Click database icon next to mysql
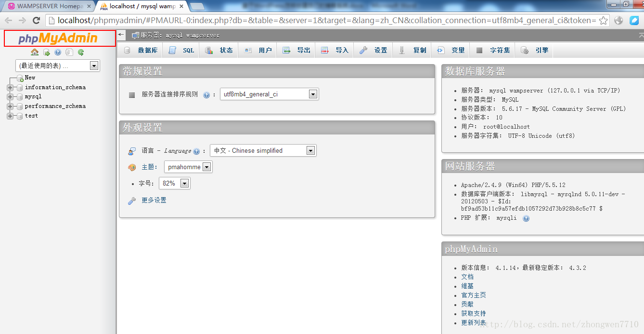This screenshot has width=644, height=334. [x=20, y=97]
